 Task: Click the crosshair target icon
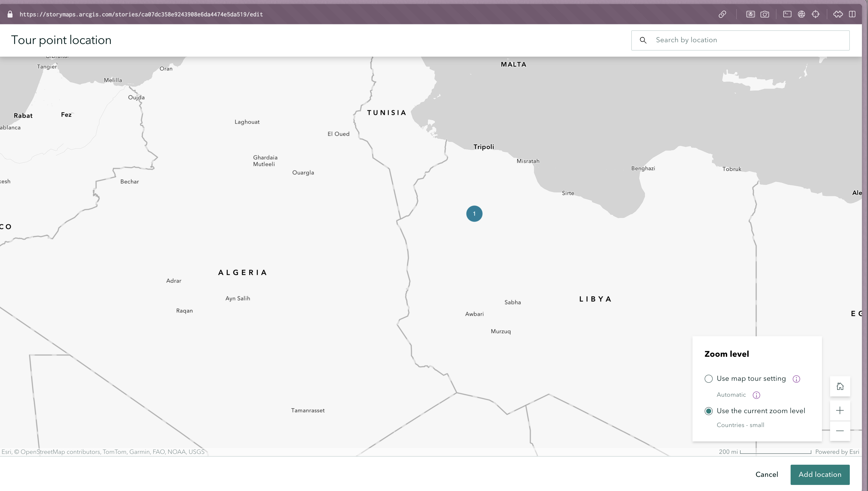815,14
